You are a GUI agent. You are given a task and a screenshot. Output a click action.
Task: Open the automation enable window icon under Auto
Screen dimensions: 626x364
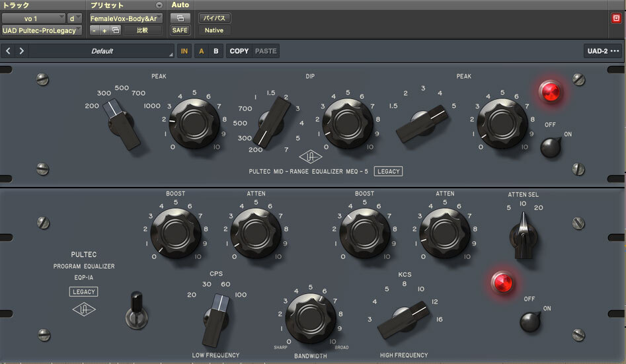pyautogui.click(x=179, y=18)
